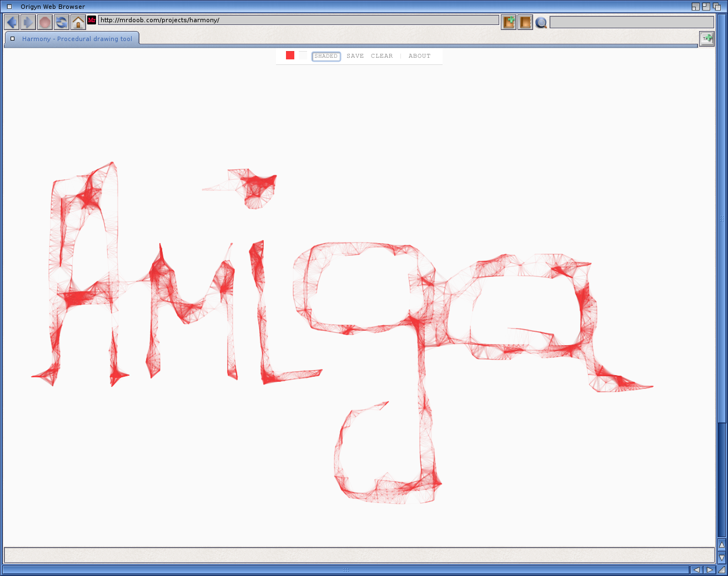Open the SHADED brush style dropdown
This screenshot has width=728, height=576.
[x=326, y=56]
